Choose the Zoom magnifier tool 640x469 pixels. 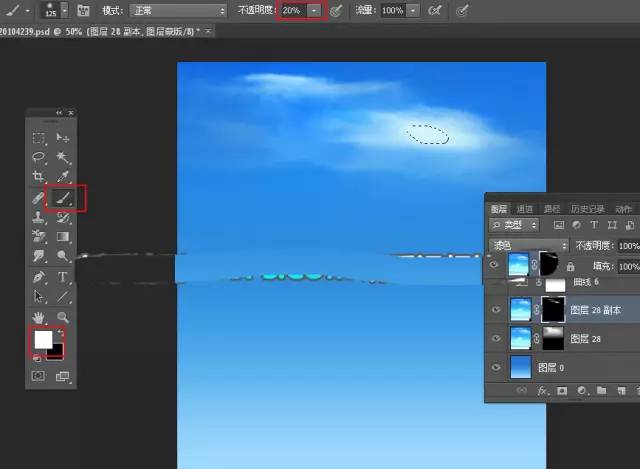pos(63,316)
